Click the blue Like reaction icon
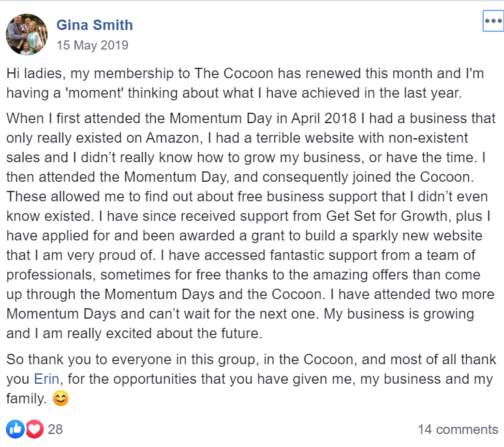The width and height of the screenshot is (504, 447). [x=14, y=429]
